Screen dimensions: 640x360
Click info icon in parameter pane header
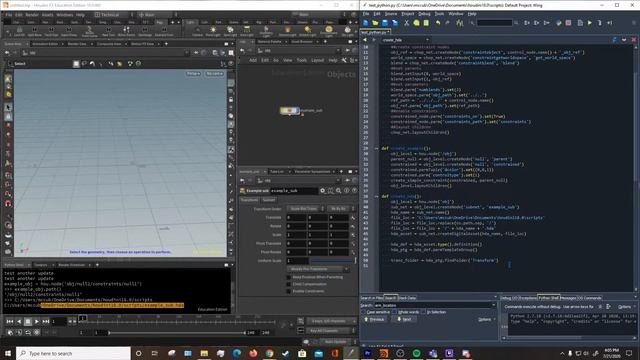click(x=347, y=191)
